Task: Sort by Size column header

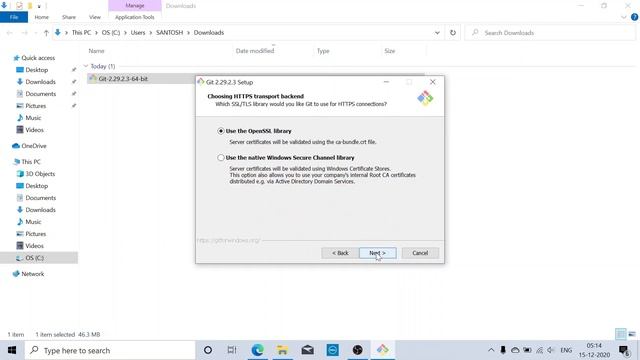Action: [389, 51]
